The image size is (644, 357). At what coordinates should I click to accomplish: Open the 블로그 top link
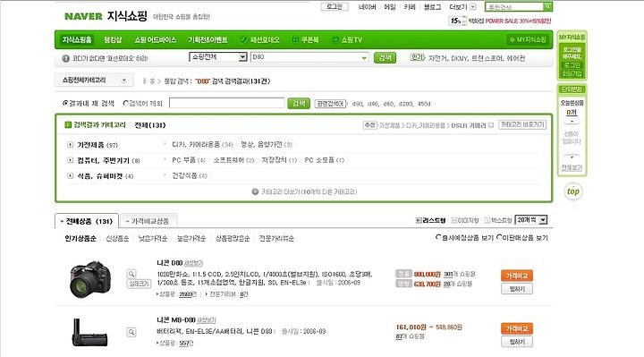(x=432, y=7)
